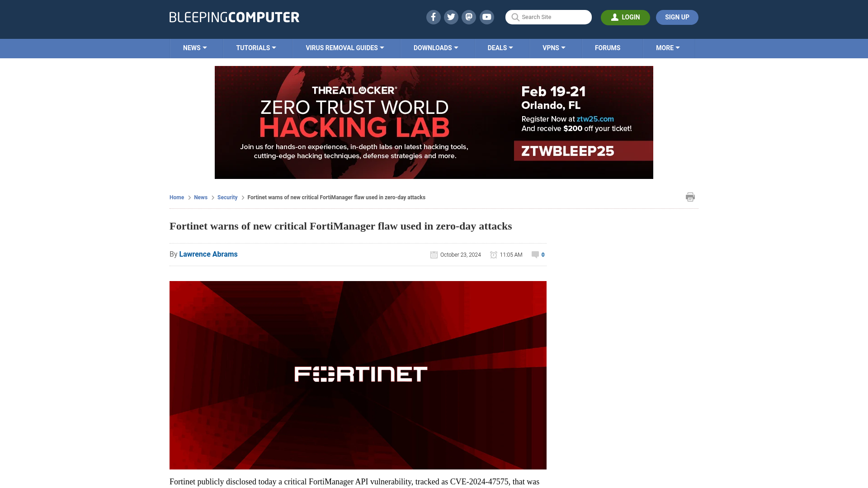
Task: Click the SIGN UP button
Action: [677, 17]
